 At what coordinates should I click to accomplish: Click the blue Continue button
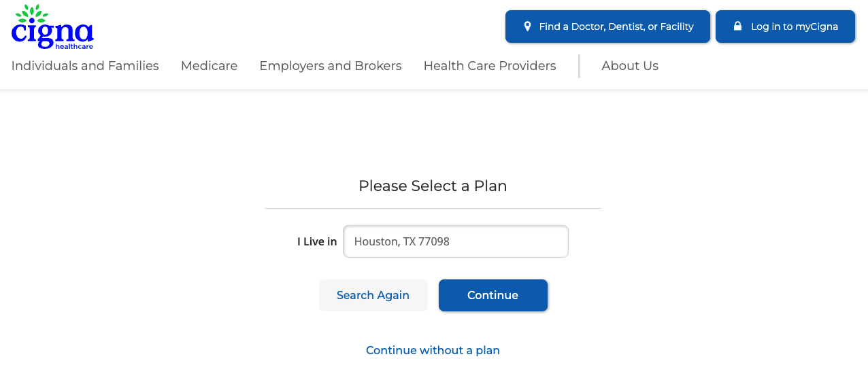pyautogui.click(x=493, y=295)
